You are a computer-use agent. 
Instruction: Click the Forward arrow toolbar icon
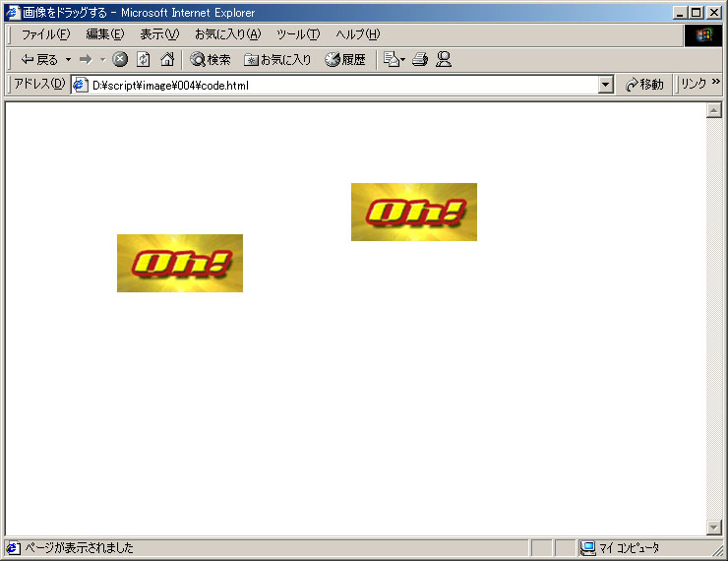(86, 59)
